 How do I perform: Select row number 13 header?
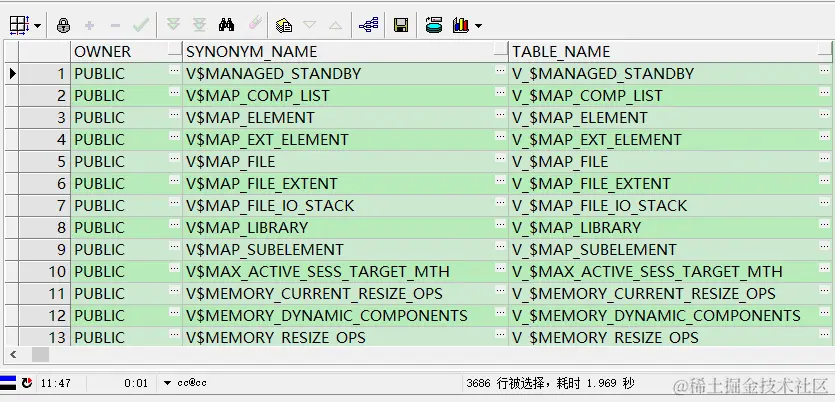point(44,337)
